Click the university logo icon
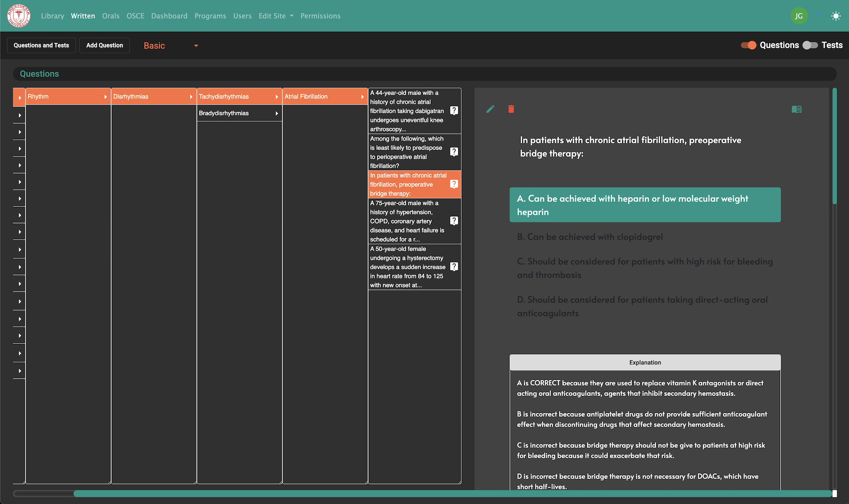The height and width of the screenshot is (504, 849). (x=19, y=16)
